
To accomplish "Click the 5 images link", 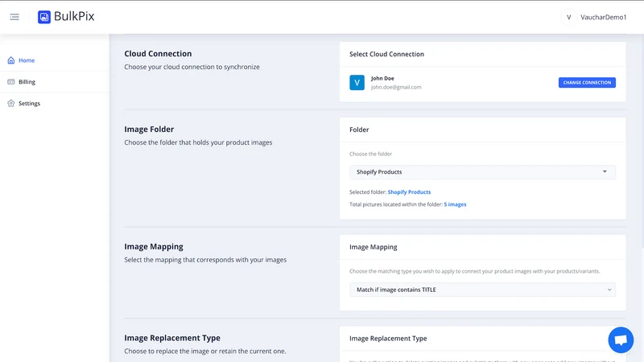I will coord(455,204).
